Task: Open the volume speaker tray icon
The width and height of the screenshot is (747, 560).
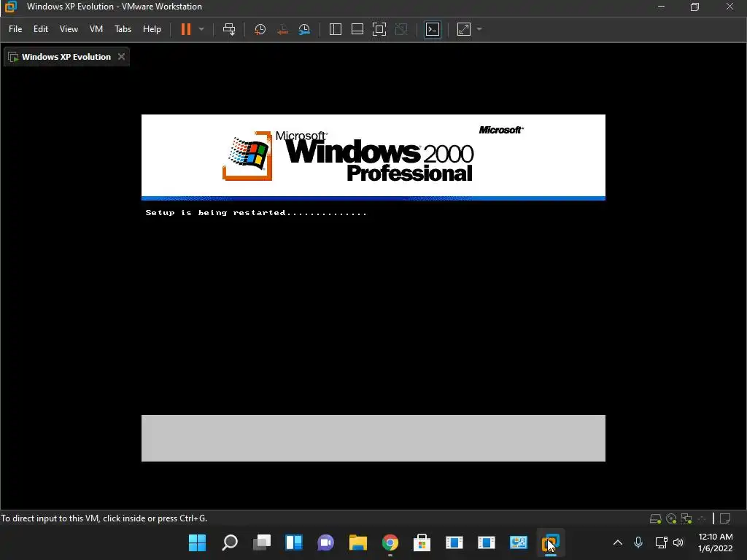Action: click(678, 542)
